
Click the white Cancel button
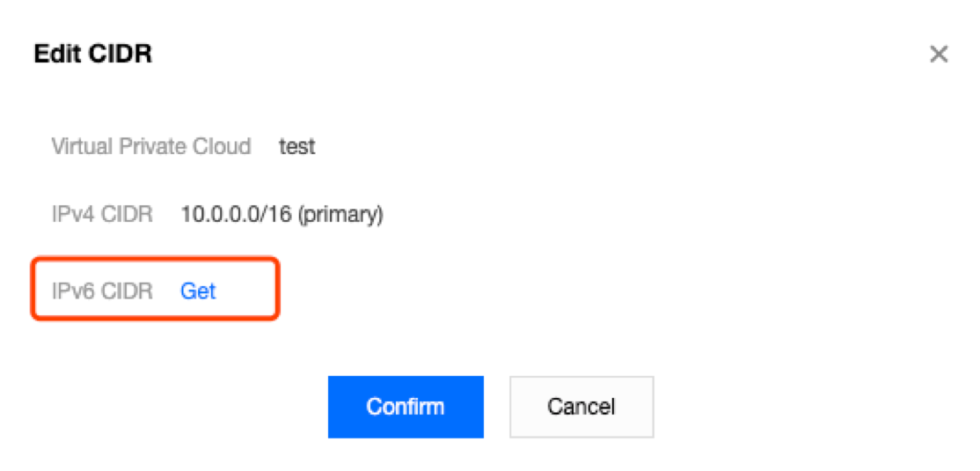[x=581, y=407]
